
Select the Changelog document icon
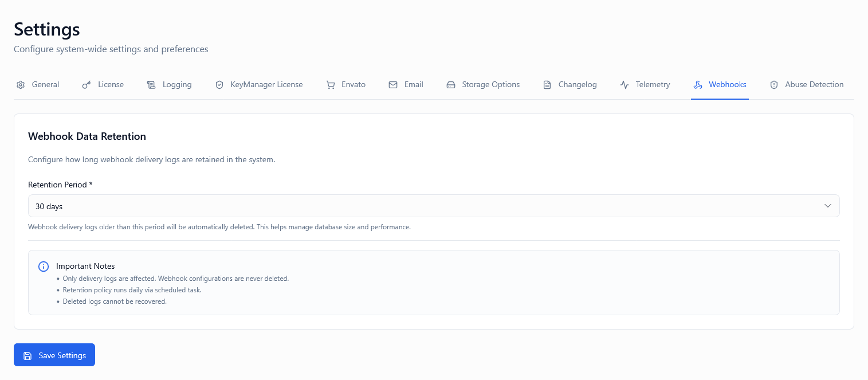coord(546,84)
